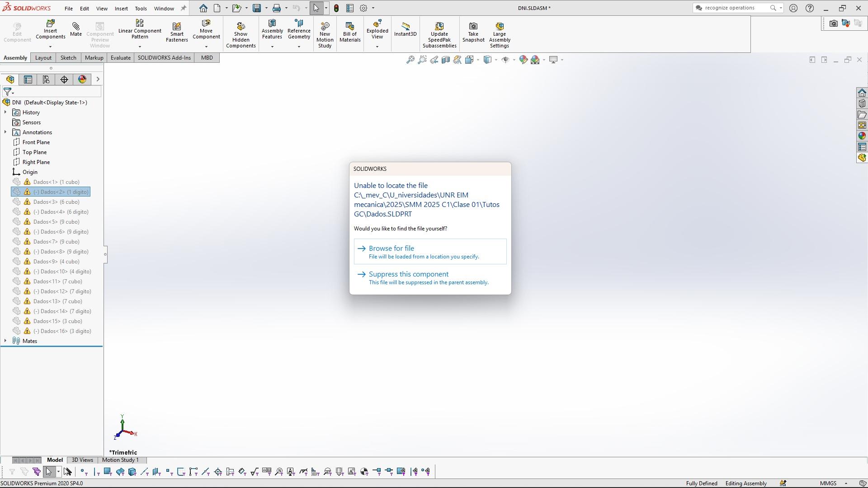The image size is (868, 488).
Task: Open Linear Component Pattern dropdown arrow
Action: (x=140, y=47)
